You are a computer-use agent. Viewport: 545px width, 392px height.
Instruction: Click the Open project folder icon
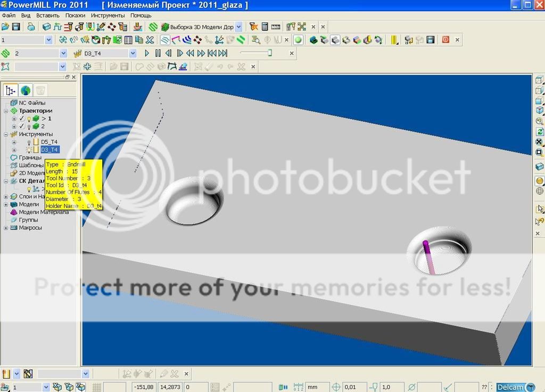[x=5, y=27]
